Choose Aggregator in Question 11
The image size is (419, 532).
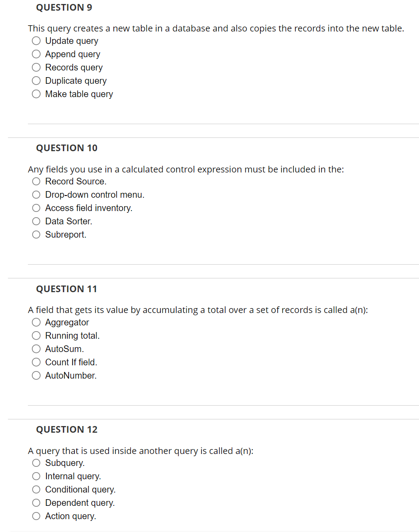click(36, 322)
